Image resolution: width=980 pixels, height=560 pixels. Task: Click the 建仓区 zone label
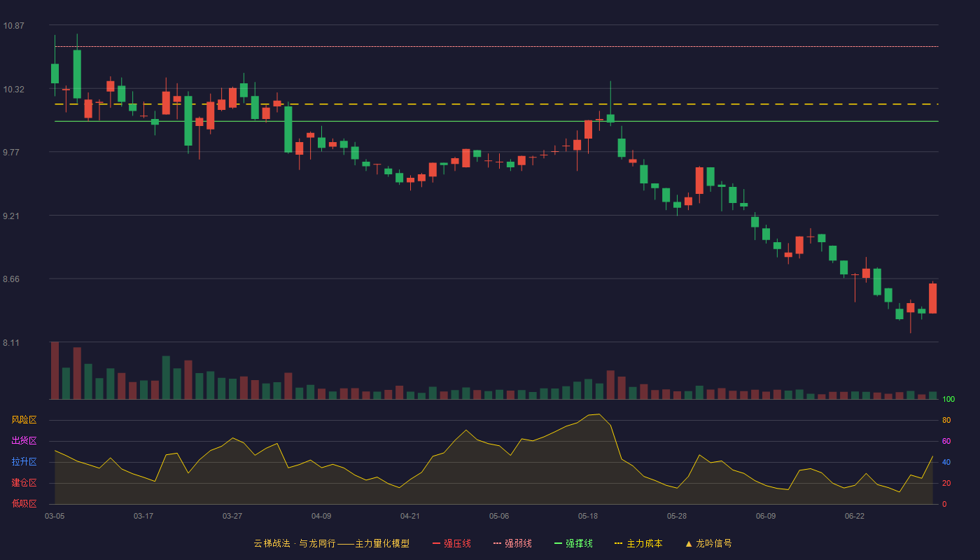(24, 483)
